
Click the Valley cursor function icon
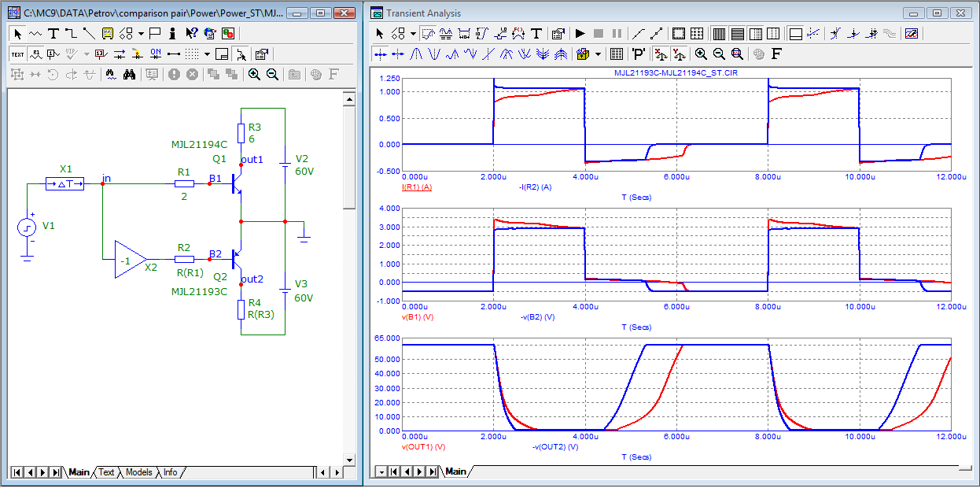[434, 54]
